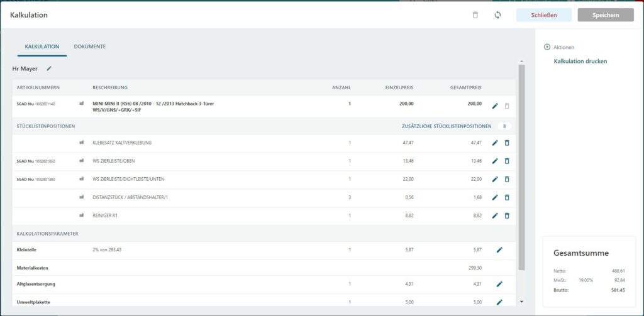Edit the MINI MINI II article row
The image size is (644, 316).
(x=495, y=106)
